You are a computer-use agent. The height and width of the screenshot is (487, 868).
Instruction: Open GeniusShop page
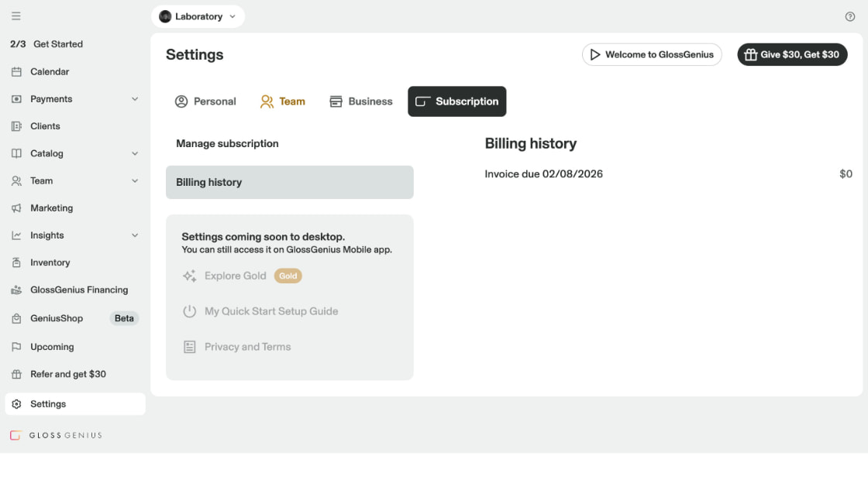coord(57,318)
